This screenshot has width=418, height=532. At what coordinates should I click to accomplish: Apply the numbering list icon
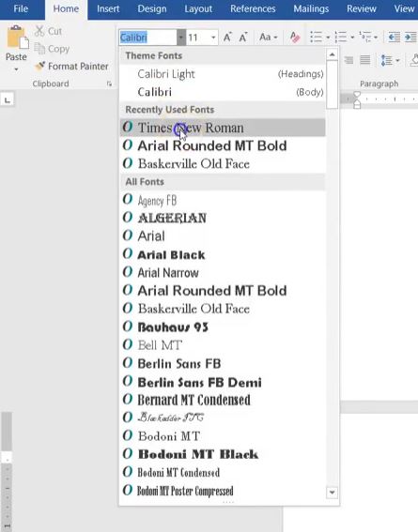tap(341, 37)
